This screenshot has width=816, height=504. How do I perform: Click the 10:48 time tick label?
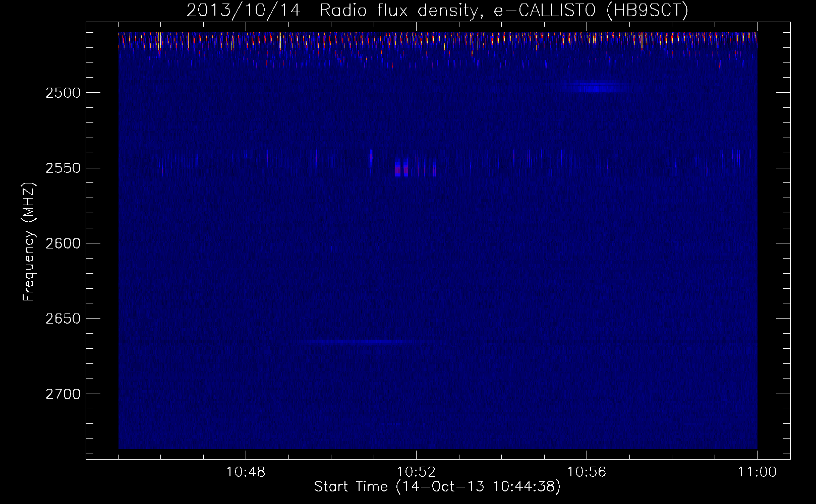[246, 472]
